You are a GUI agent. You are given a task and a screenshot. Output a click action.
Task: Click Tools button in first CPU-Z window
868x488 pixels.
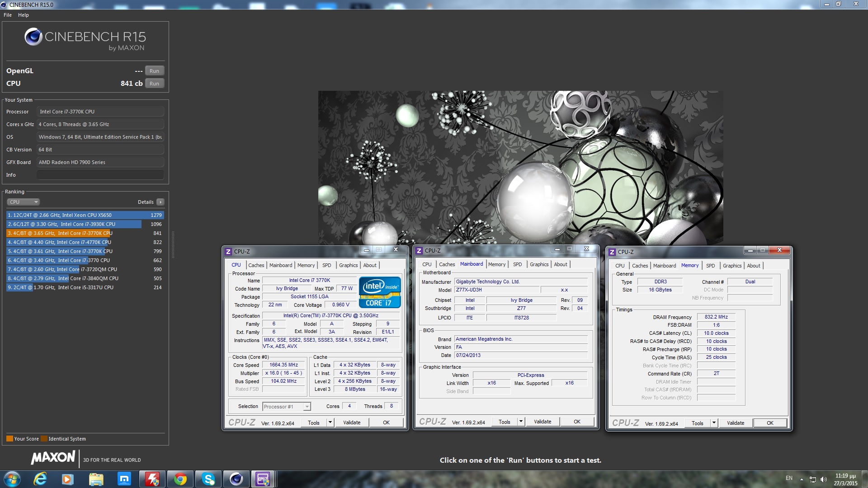[x=314, y=423]
